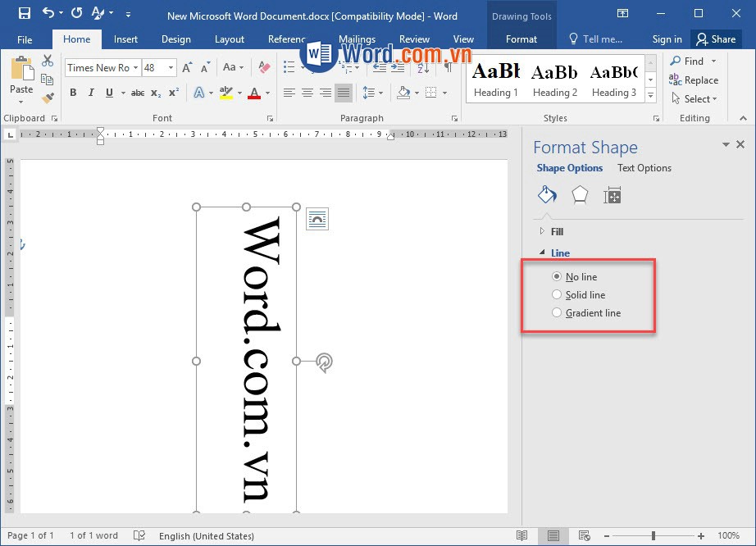The height and width of the screenshot is (546, 756).
Task: Toggle Italic formatting
Action: (x=91, y=93)
